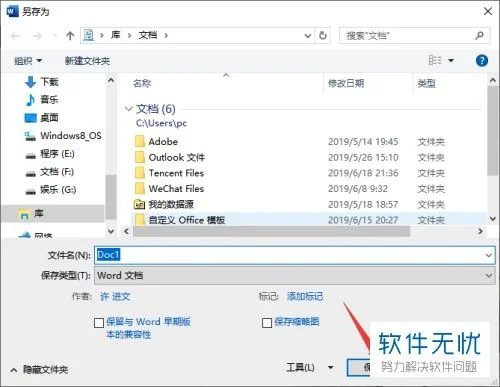Image resolution: width=500 pixels, height=387 pixels.
Task: Click the WeChat Files folder icon
Action: (140, 188)
